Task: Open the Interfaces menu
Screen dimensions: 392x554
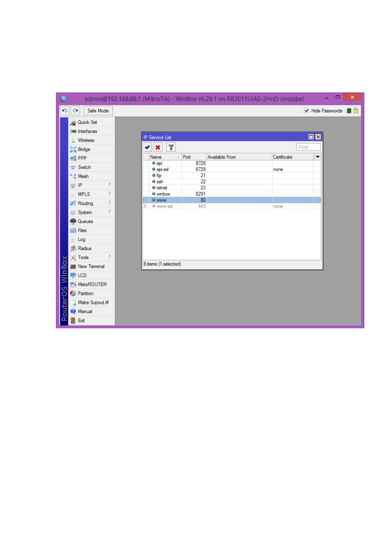Action: point(91,131)
